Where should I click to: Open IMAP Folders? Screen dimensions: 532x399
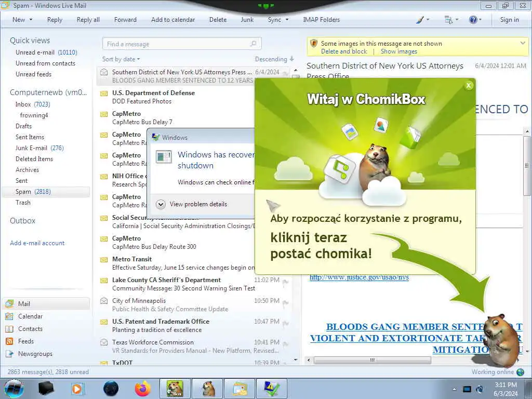321,20
